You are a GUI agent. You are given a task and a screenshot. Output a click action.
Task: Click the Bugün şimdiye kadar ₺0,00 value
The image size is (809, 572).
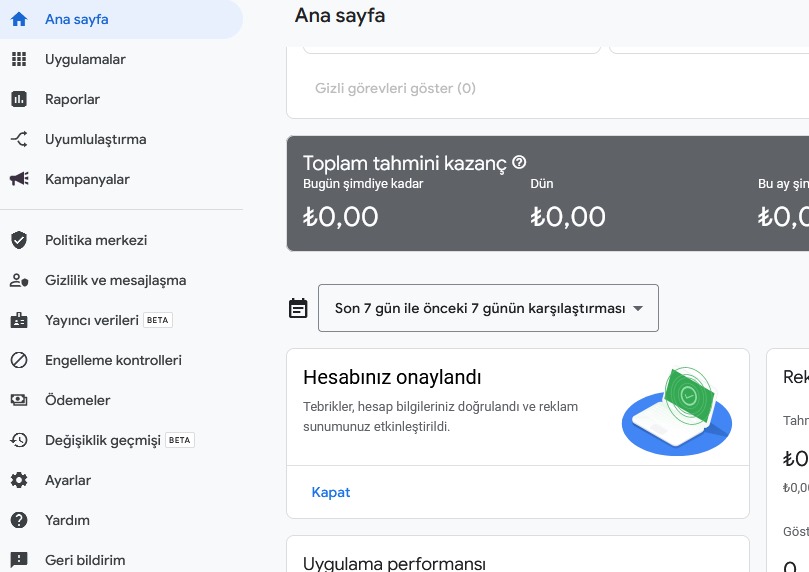point(341,217)
